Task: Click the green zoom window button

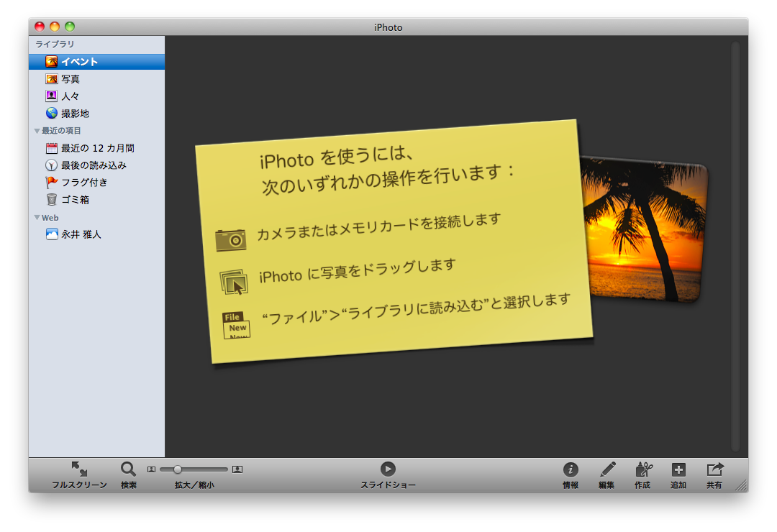Action: pos(70,27)
